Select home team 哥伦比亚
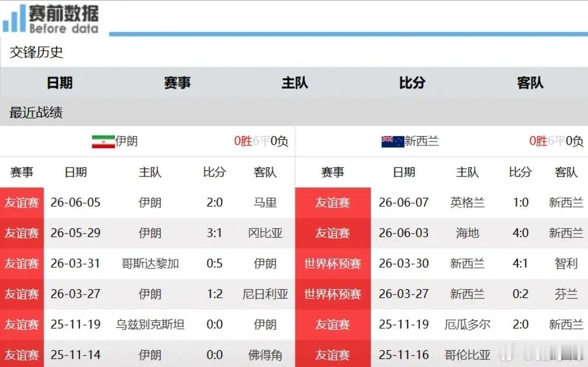This screenshot has width=588, height=367. coord(467,354)
